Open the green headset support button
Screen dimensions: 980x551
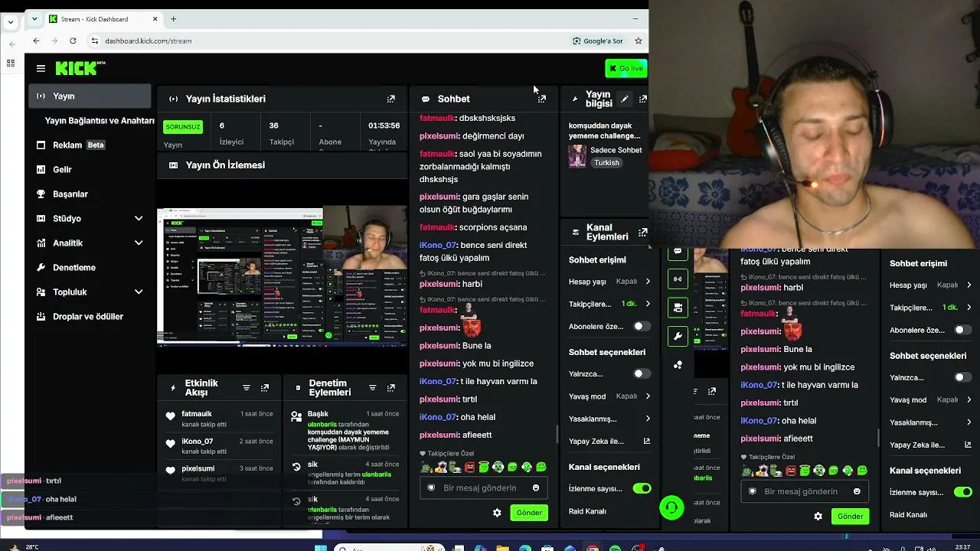coord(671,507)
